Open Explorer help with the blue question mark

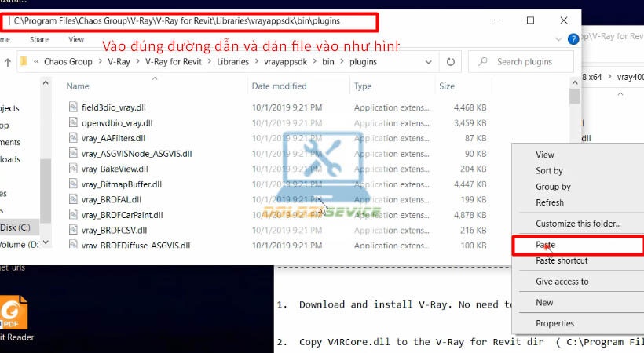coord(573,39)
